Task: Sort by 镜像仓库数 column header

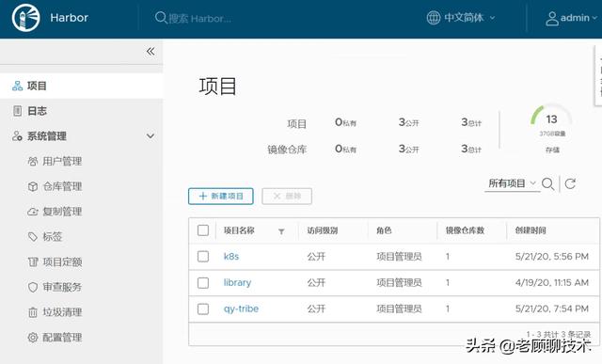Action: click(465, 230)
